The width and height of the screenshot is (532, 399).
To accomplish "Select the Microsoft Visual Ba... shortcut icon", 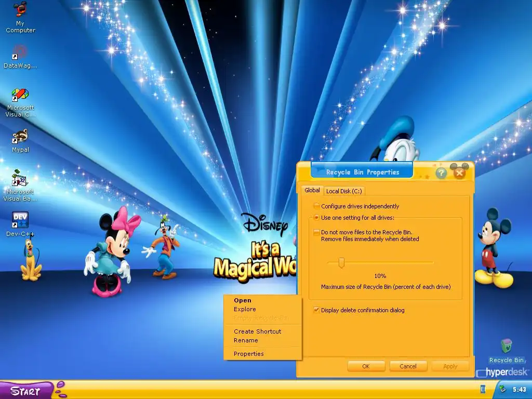I will 20,185.
